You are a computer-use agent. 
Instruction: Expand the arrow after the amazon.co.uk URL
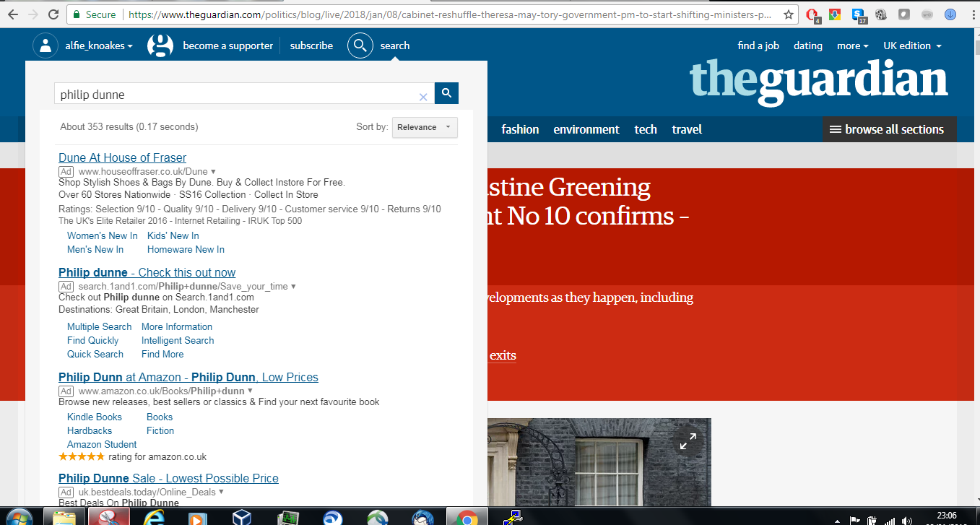tap(250, 391)
